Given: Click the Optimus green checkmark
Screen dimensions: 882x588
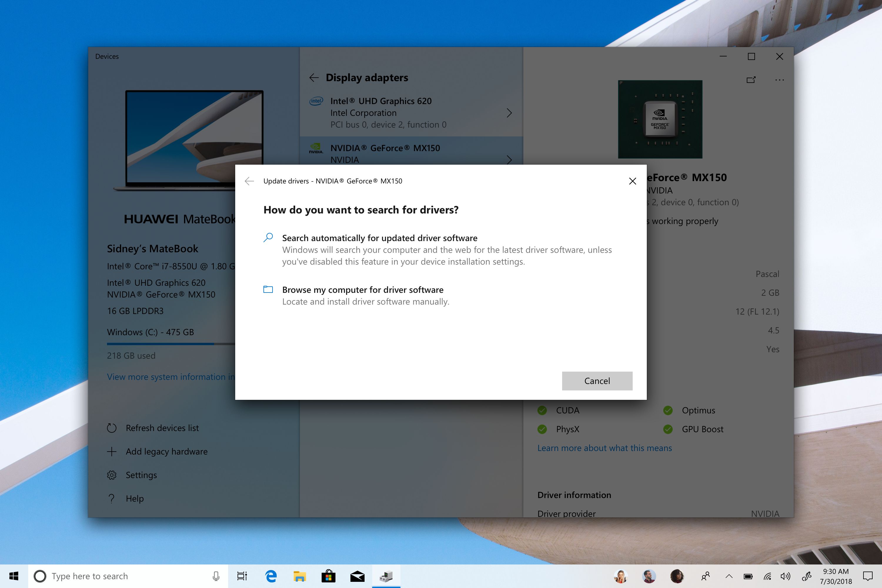Looking at the screenshot, I should [668, 410].
